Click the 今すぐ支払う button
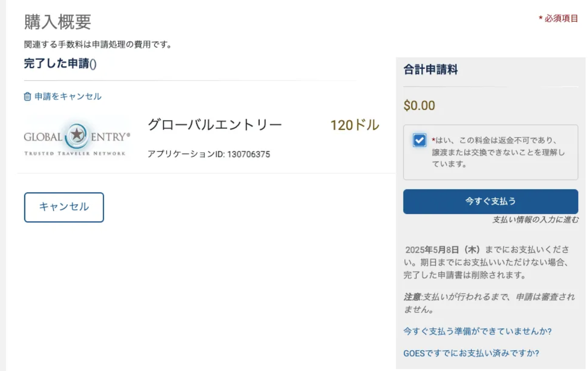This screenshot has width=588, height=371. [x=491, y=201]
